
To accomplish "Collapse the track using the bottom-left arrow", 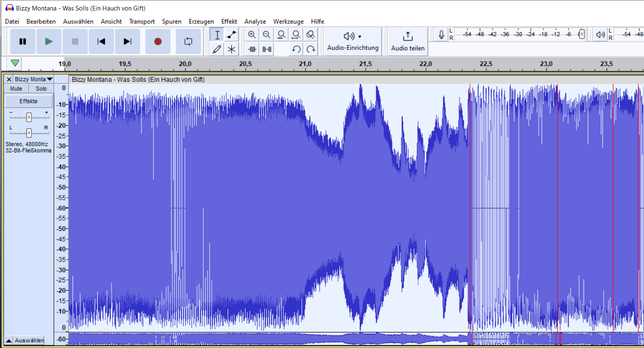I will (x=8, y=340).
